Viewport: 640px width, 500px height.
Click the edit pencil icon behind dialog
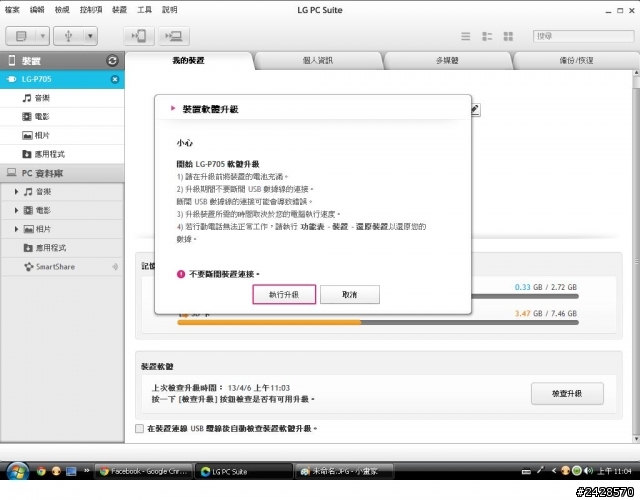(x=476, y=109)
